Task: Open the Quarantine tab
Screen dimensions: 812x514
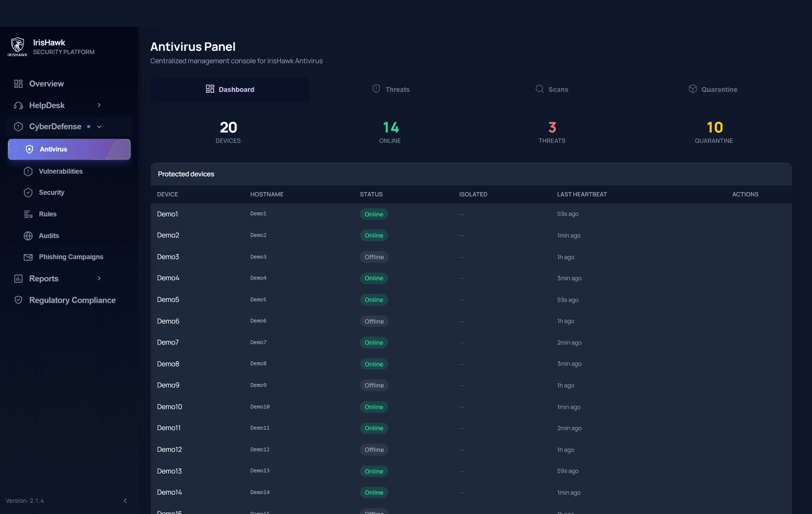Action: tap(713, 90)
